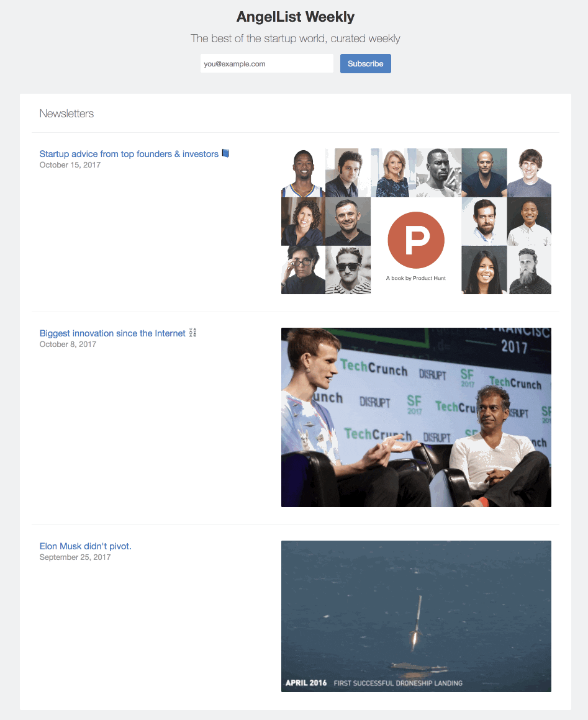
Task: Open 'Startup advice from top founders & investors' link
Action: point(129,154)
